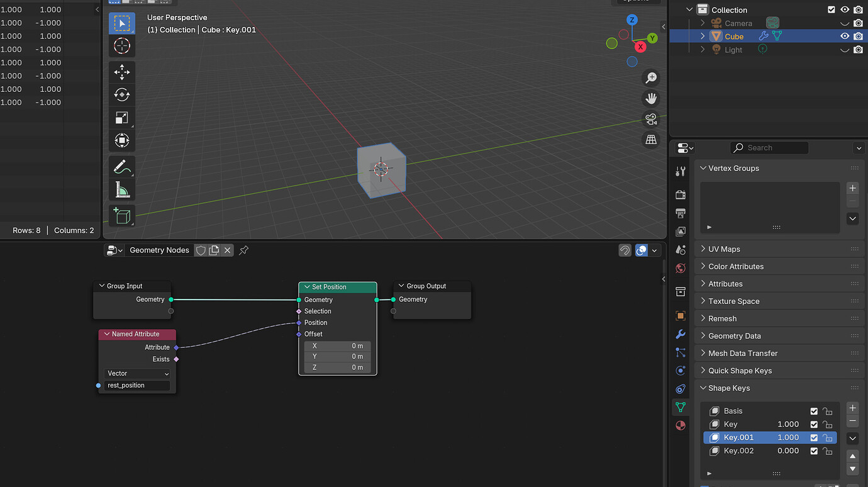Disable Camera rendering in the outliner
This screenshot has height=487, width=868.
click(858, 23)
